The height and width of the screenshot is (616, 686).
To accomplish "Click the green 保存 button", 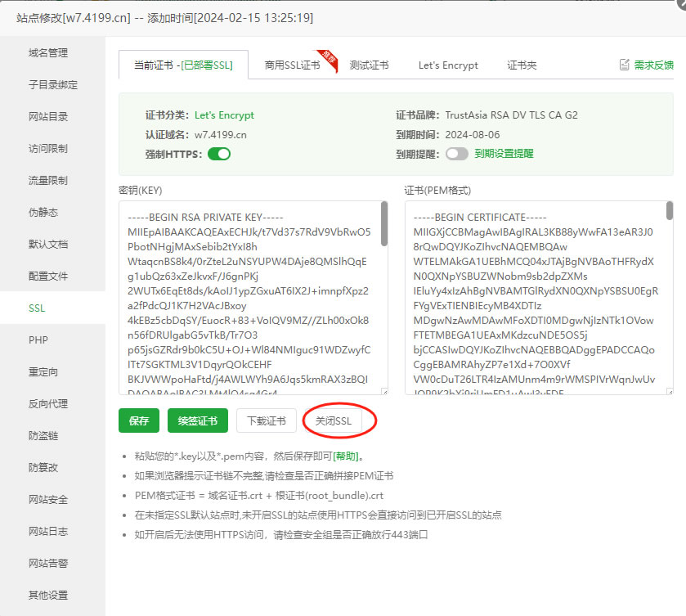I will [139, 421].
